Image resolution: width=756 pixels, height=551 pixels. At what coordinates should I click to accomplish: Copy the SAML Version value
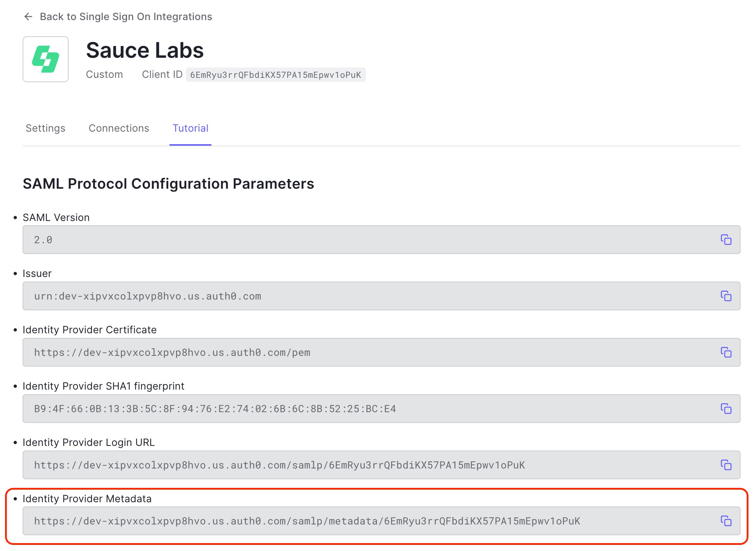coord(726,240)
